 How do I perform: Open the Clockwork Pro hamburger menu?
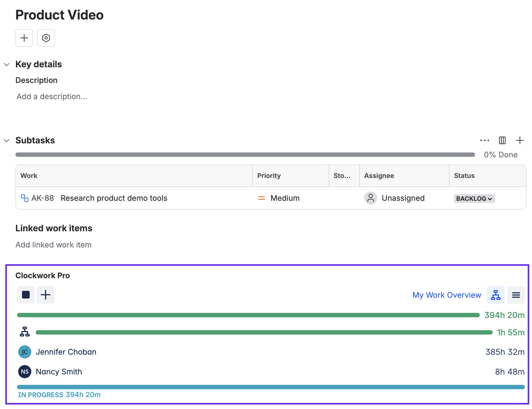516,295
